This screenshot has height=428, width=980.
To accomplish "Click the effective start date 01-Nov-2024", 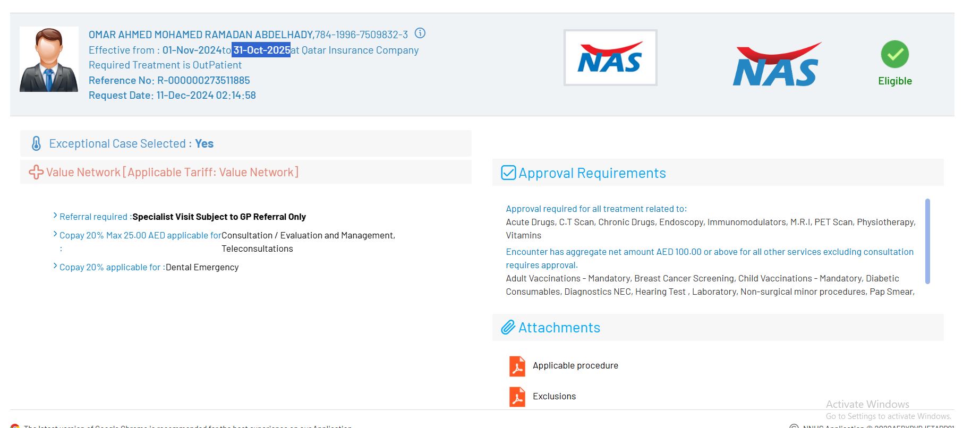I will tap(192, 50).
